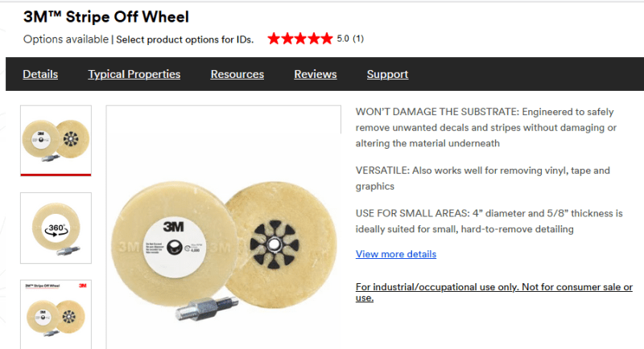This screenshot has width=644, height=349.
Task: Go to the Resources tab
Action: 237,74
